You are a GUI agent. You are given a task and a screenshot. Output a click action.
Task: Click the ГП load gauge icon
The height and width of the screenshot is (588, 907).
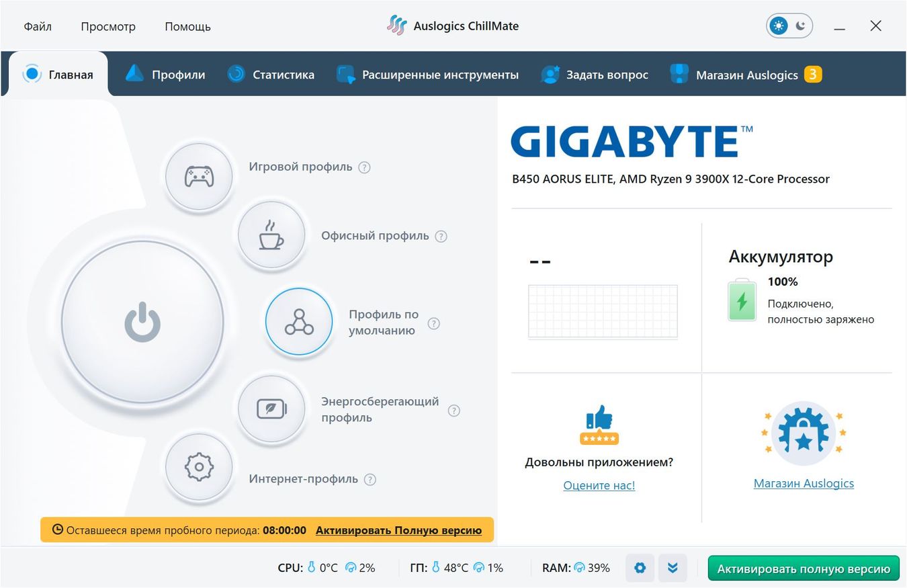pyautogui.click(x=478, y=568)
